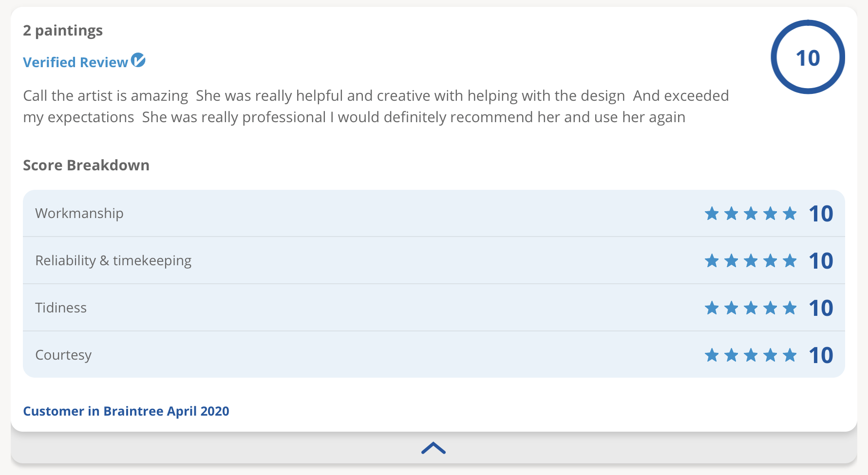
Task: Click the Reliability & timekeeping star rating
Action: coord(750,261)
